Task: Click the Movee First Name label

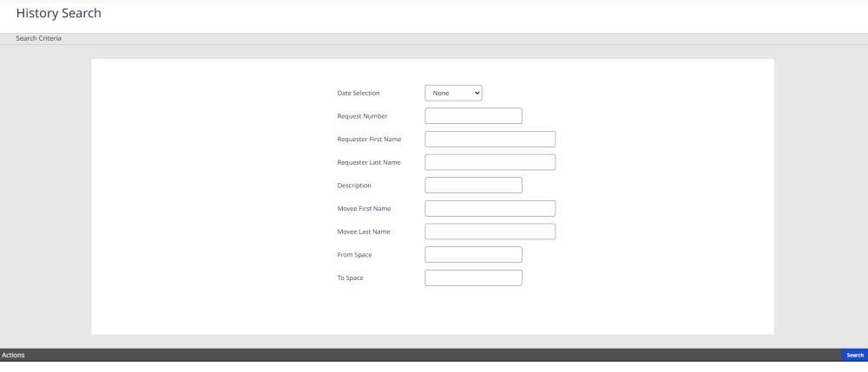Action: 364,208
